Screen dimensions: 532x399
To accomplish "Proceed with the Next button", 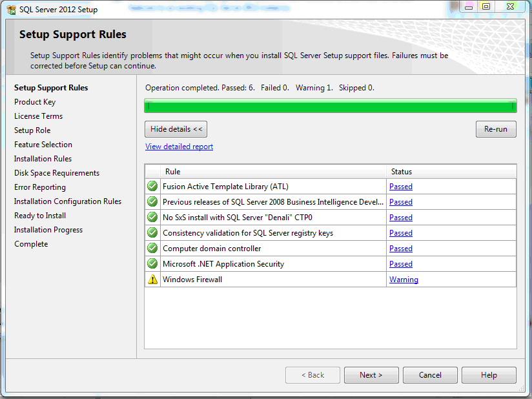I will 371,375.
